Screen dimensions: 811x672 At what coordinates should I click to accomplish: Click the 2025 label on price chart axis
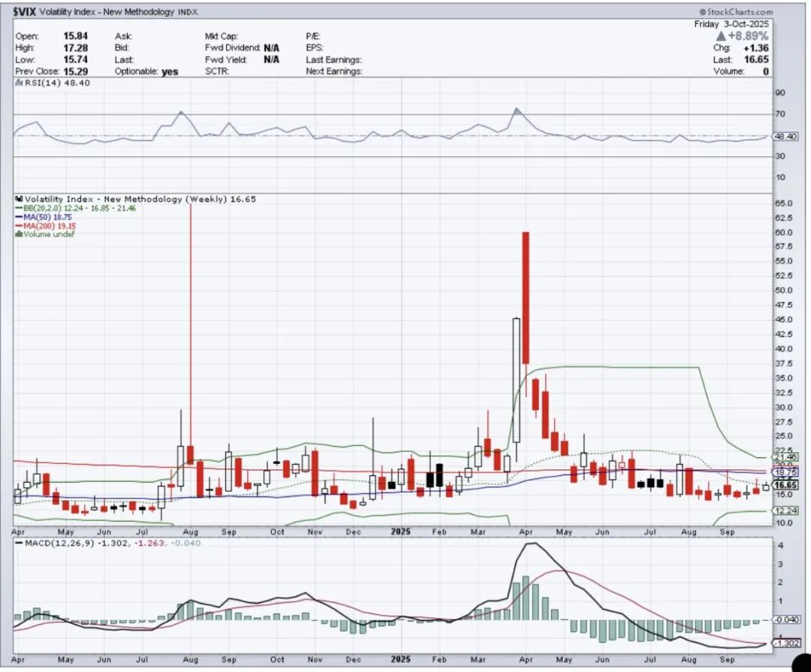click(x=400, y=532)
